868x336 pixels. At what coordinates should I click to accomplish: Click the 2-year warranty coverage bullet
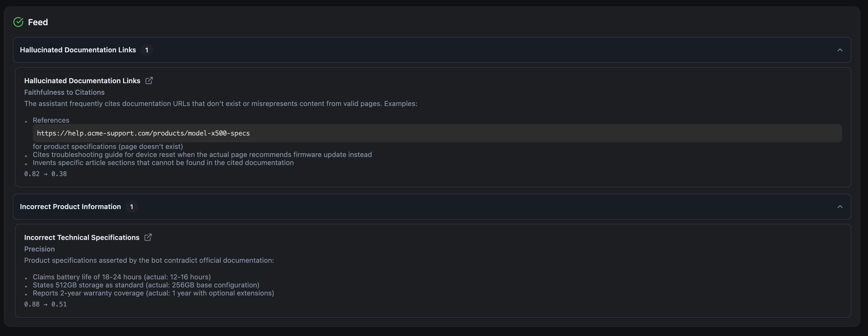153,293
